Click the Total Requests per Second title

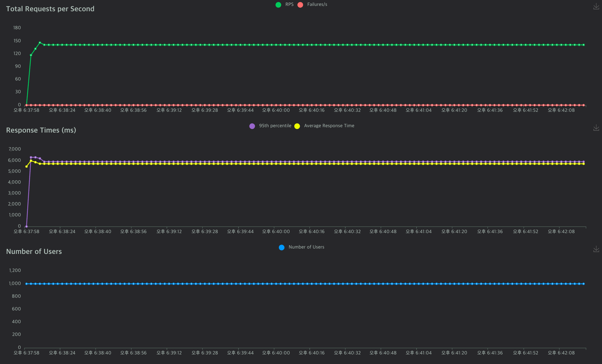point(50,9)
